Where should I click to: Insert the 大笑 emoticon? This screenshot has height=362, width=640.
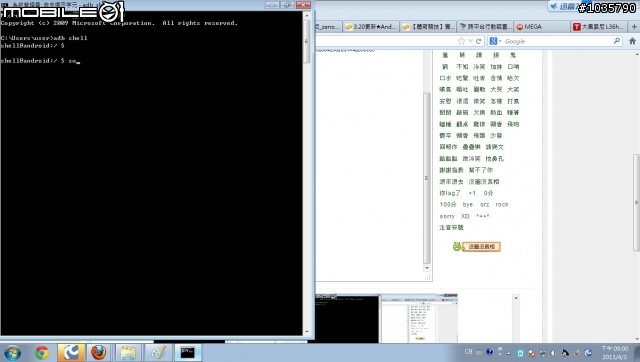point(513,89)
